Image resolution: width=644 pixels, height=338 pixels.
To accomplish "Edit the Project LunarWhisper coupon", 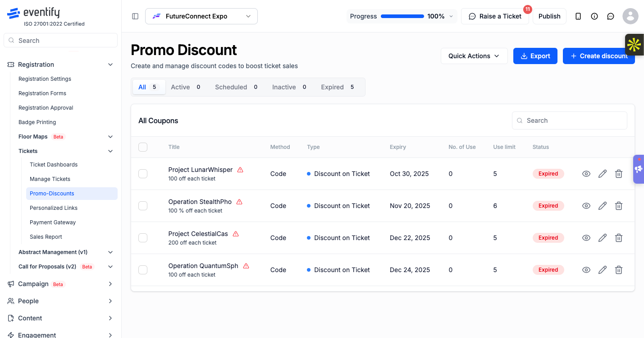I will click(603, 174).
